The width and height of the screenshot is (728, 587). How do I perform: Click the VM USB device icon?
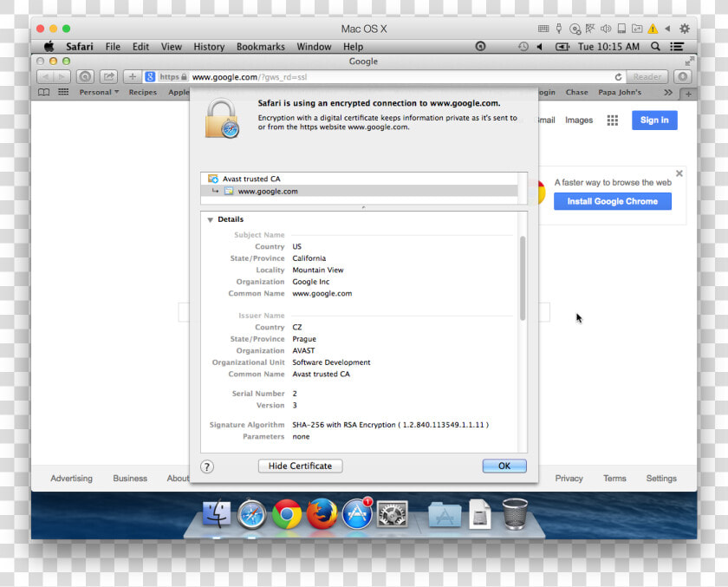(559, 29)
